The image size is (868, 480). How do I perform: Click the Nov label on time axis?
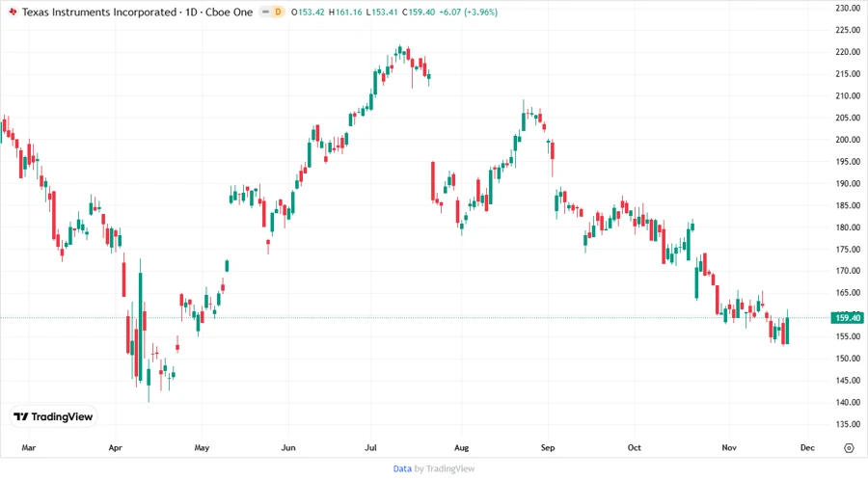click(x=729, y=447)
